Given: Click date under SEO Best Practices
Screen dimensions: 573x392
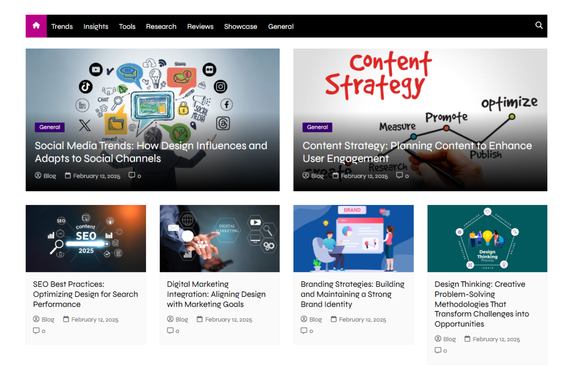Looking at the screenshot, I should click(95, 319).
